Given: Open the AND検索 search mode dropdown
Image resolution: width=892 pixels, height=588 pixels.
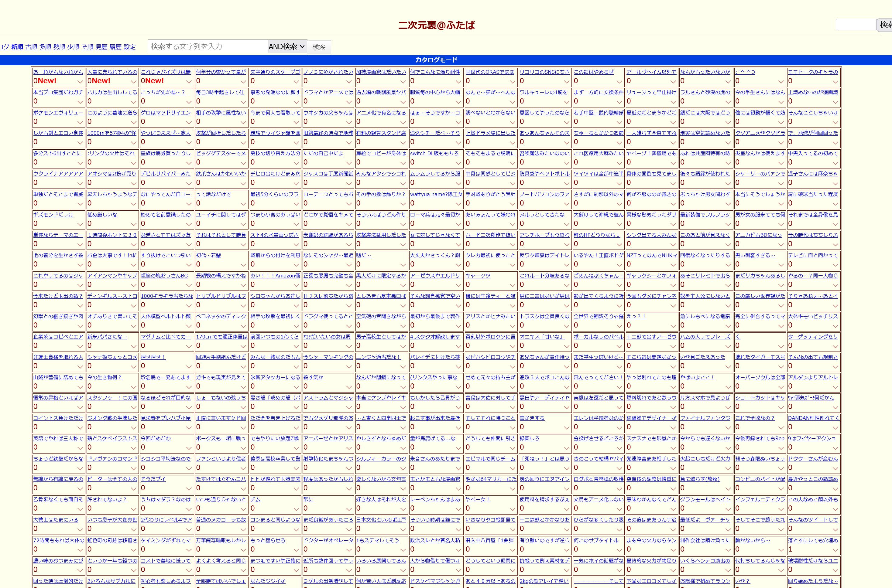Looking at the screenshot, I should pyautogui.click(x=287, y=46).
